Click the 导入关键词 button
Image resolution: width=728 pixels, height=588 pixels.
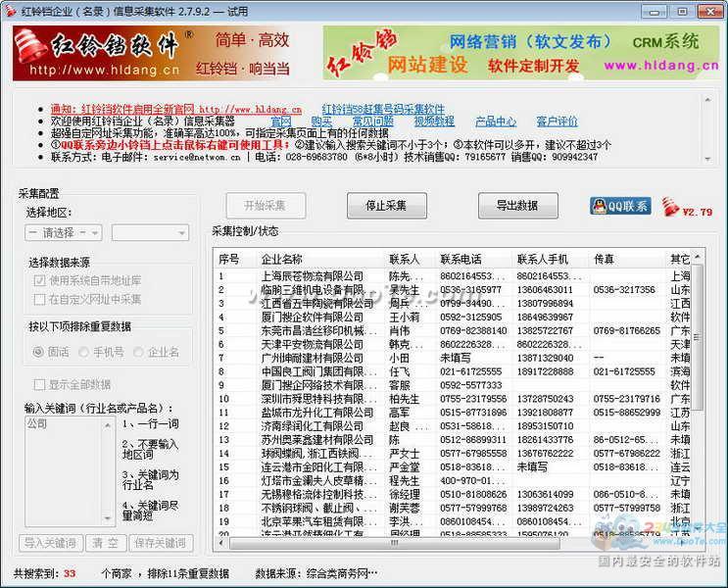pos(51,543)
